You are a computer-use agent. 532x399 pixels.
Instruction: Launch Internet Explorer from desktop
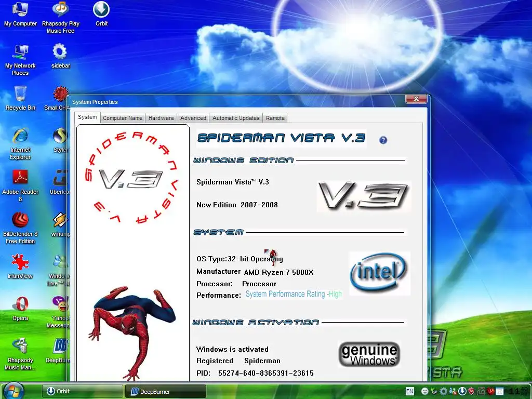click(x=20, y=144)
